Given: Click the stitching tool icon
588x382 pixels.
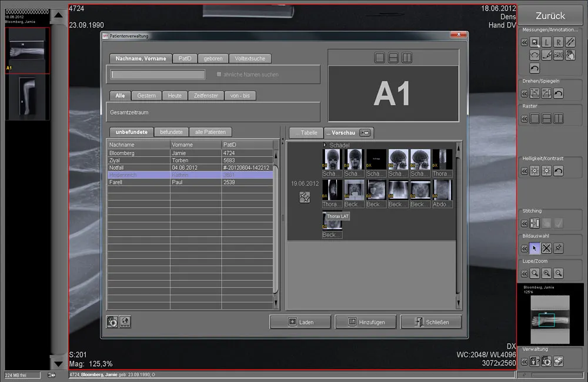Looking at the screenshot, I should coord(534,223).
